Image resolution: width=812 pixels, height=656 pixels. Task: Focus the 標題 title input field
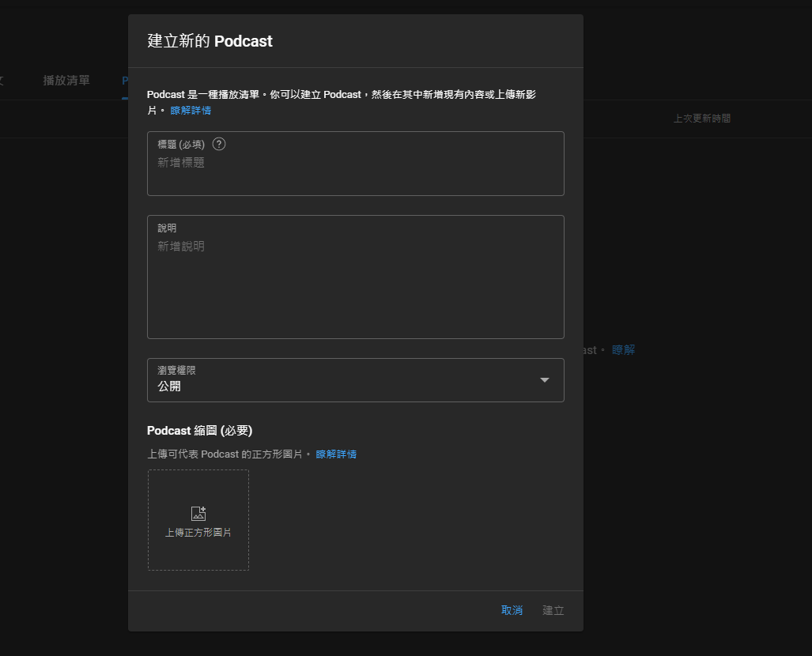(x=355, y=164)
